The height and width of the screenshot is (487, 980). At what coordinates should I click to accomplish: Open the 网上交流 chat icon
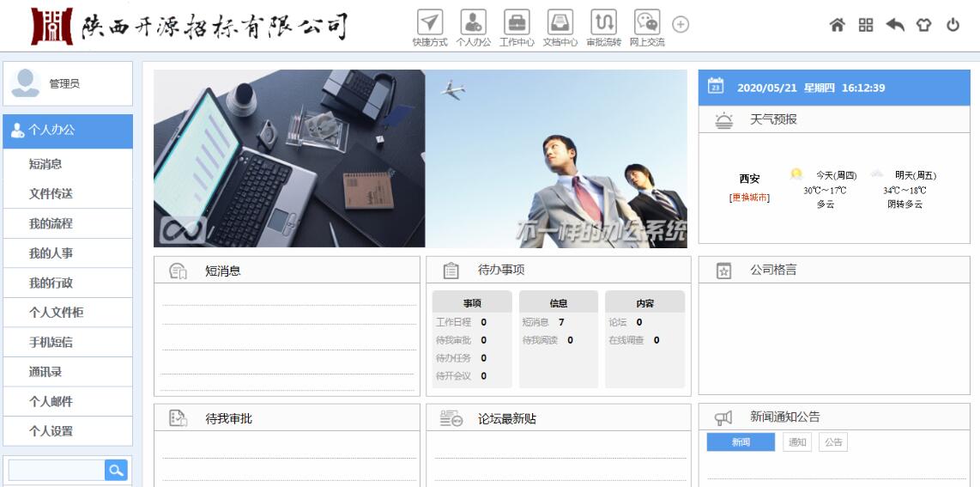point(647,22)
